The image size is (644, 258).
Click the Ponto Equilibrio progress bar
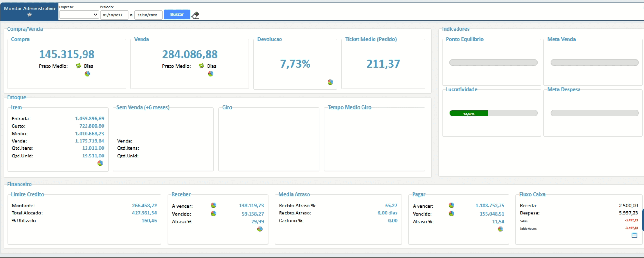click(493, 63)
